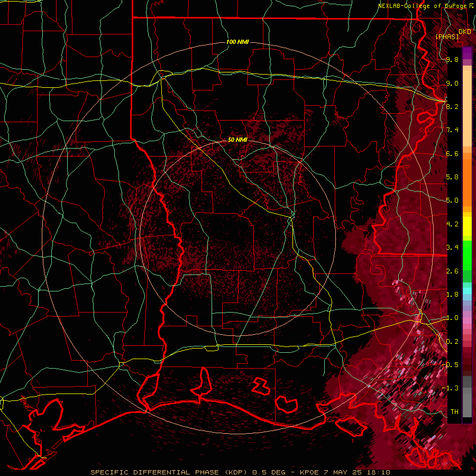
Task: Click the 100 NMI range ring label
Action: [237, 42]
